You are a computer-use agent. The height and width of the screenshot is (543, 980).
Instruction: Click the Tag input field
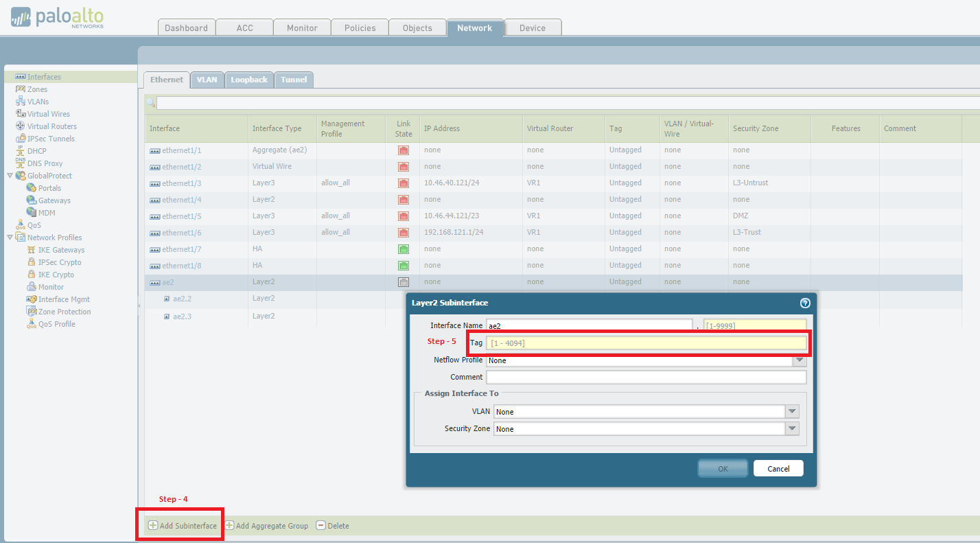646,343
